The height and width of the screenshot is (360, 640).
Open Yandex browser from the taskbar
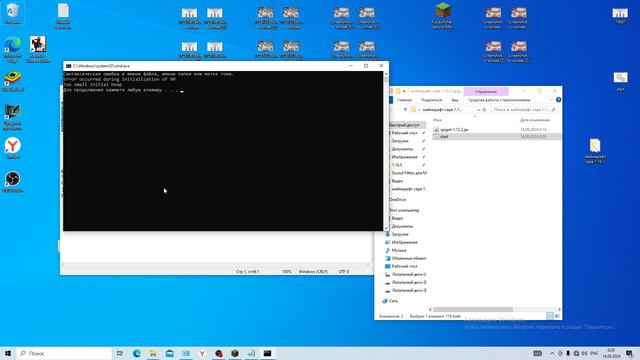coord(202,353)
